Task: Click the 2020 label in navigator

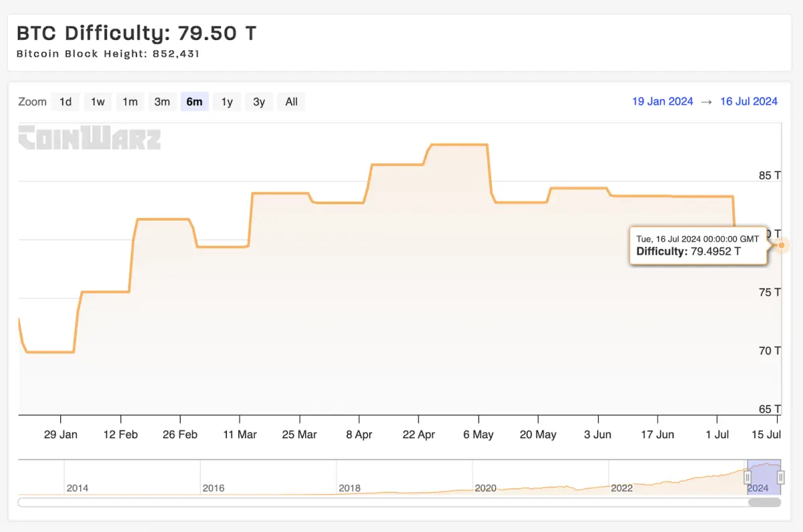Action: click(485, 488)
